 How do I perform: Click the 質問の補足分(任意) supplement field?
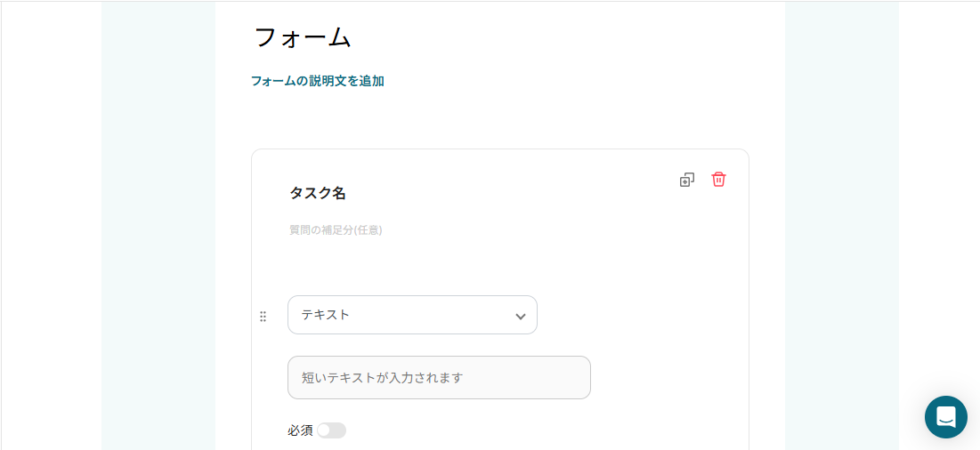coord(336,230)
